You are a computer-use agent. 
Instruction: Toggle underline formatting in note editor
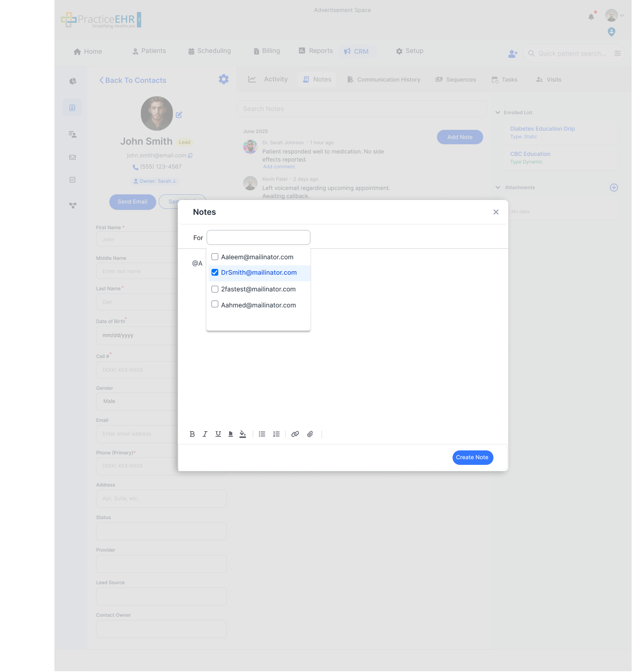point(218,434)
